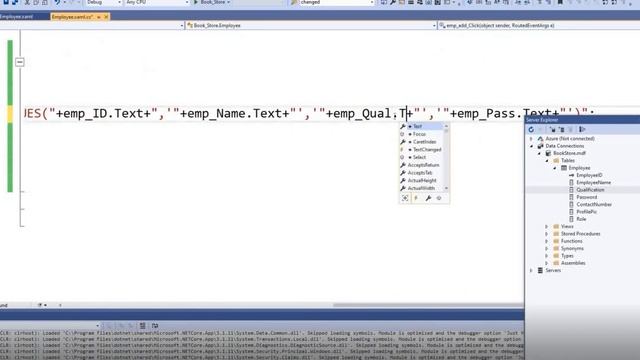This screenshot has height=360, width=640.
Task: Click BookStore.mdf database icon
Action: [548, 153]
